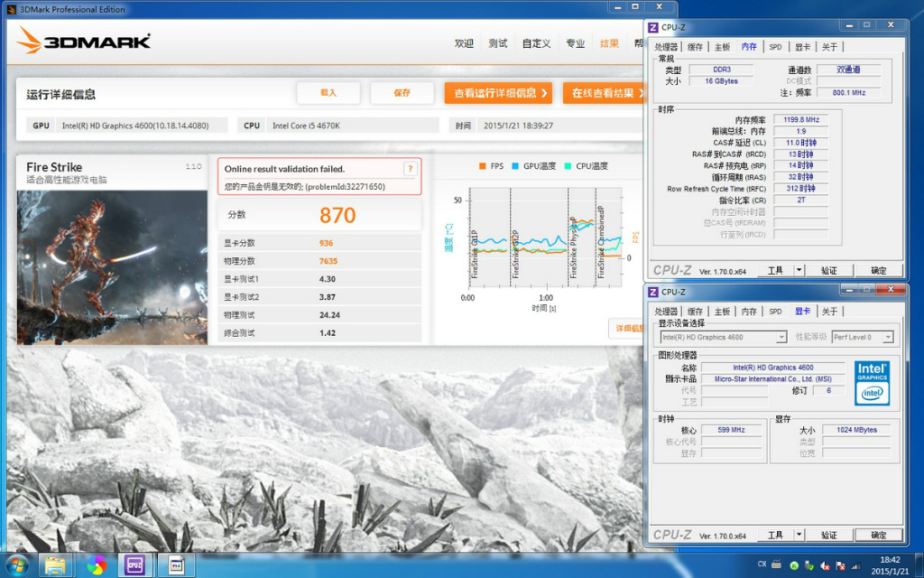
Task: Open File Explorer from taskbar
Action: [55, 565]
